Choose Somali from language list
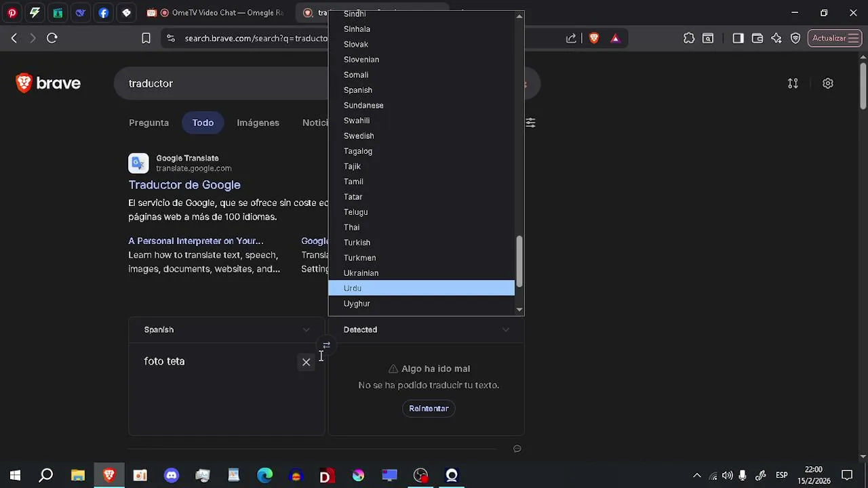 coord(421,75)
